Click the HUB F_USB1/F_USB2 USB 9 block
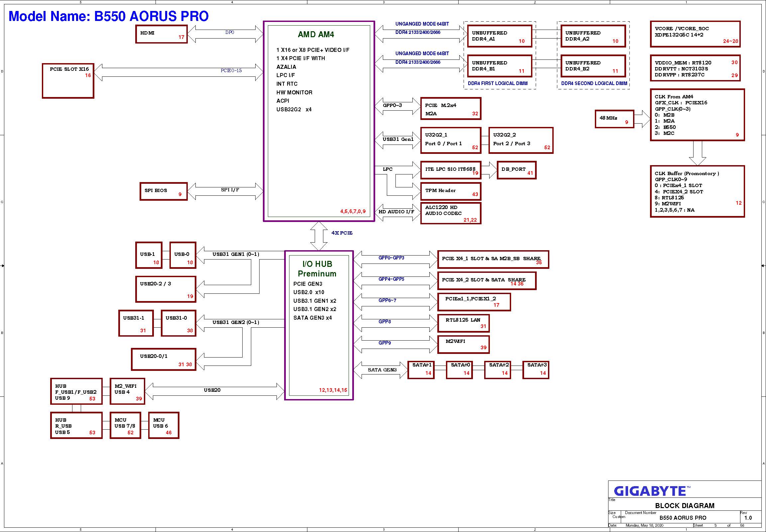The width and height of the screenshot is (766, 532). (76, 391)
